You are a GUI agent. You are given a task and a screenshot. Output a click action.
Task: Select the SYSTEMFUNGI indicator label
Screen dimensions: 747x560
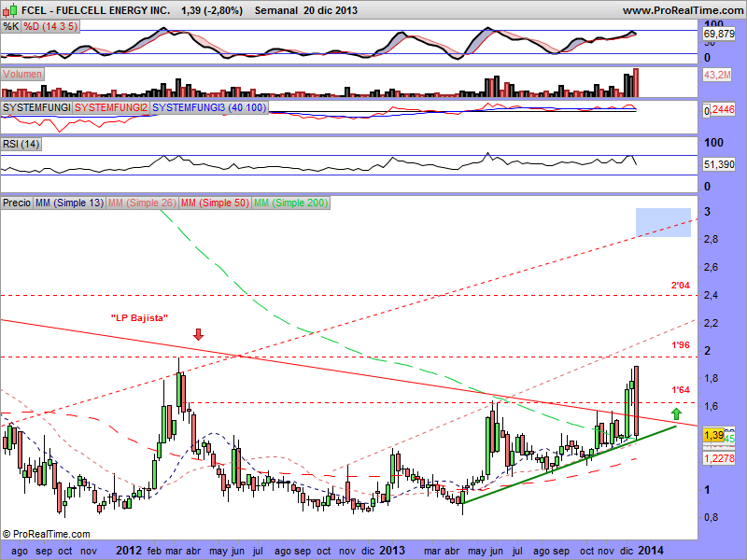point(36,107)
